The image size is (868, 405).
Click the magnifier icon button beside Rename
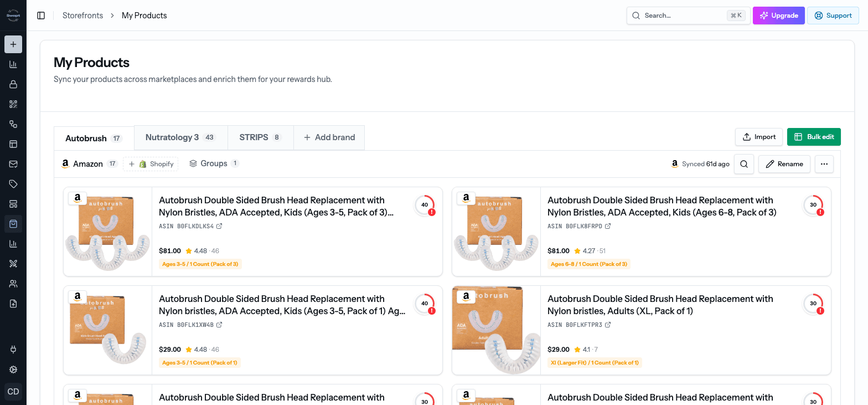pyautogui.click(x=744, y=164)
